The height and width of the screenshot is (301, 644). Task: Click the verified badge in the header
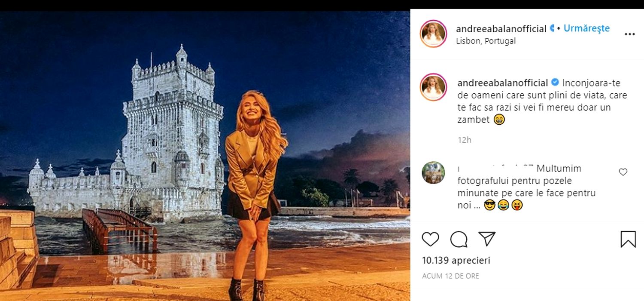coord(552,29)
